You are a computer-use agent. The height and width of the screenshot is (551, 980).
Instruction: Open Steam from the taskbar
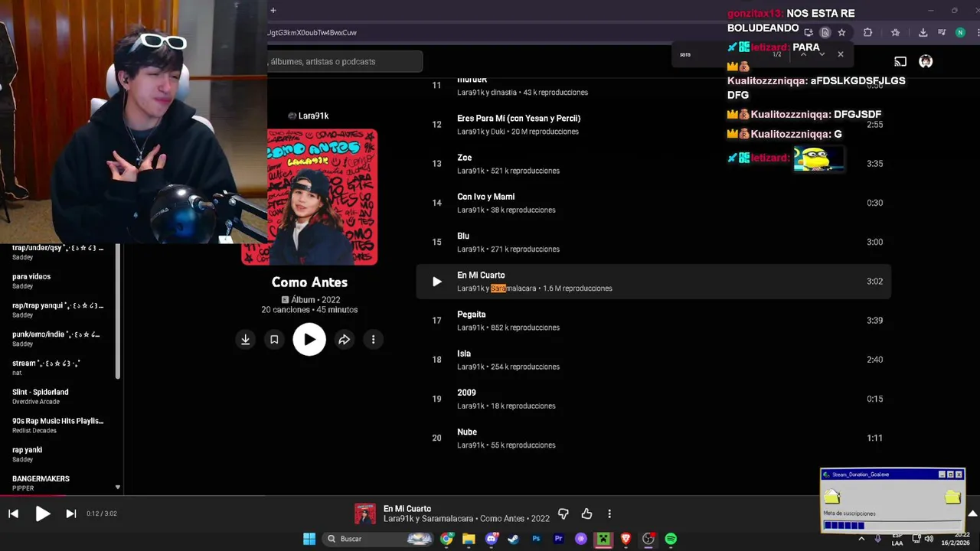[x=514, y=539]
